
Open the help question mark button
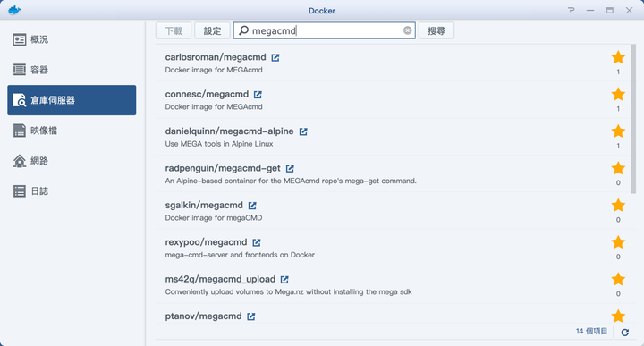pos(571,10)
